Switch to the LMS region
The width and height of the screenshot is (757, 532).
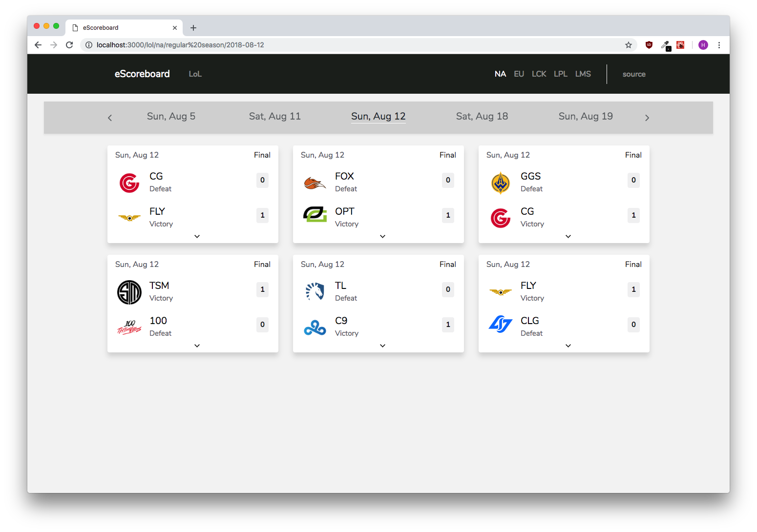(583, 74)
